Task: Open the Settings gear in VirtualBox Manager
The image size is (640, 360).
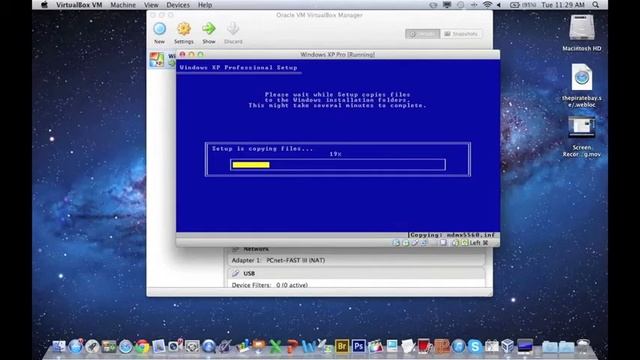Action: (184, 29)
